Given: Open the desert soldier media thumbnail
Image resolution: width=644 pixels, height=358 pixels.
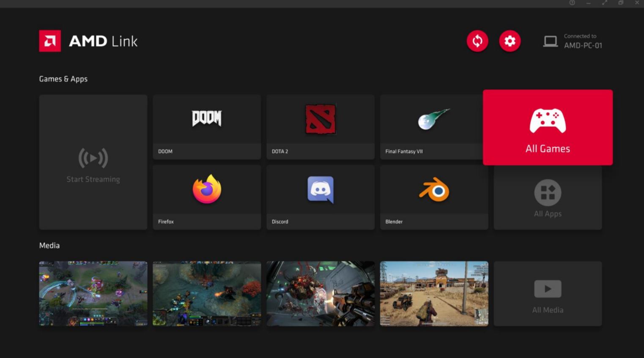Looking at the screenshot, I should point(434,294).
